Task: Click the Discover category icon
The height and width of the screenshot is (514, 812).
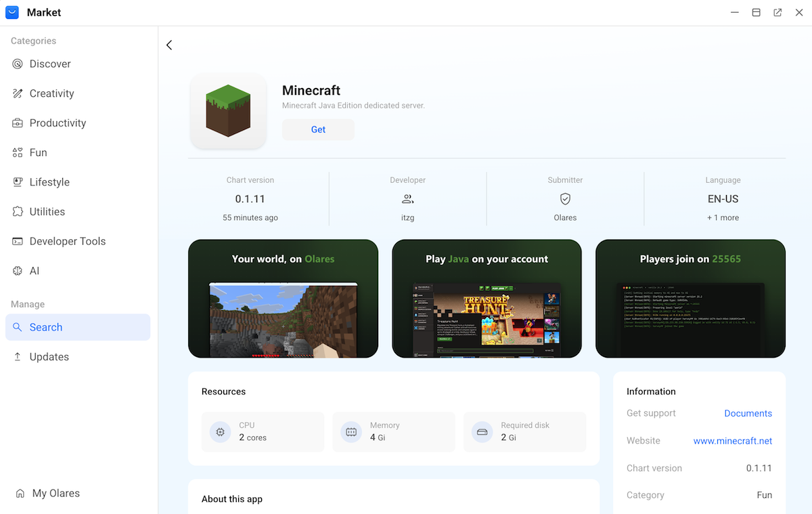Action: pos(18,64)
